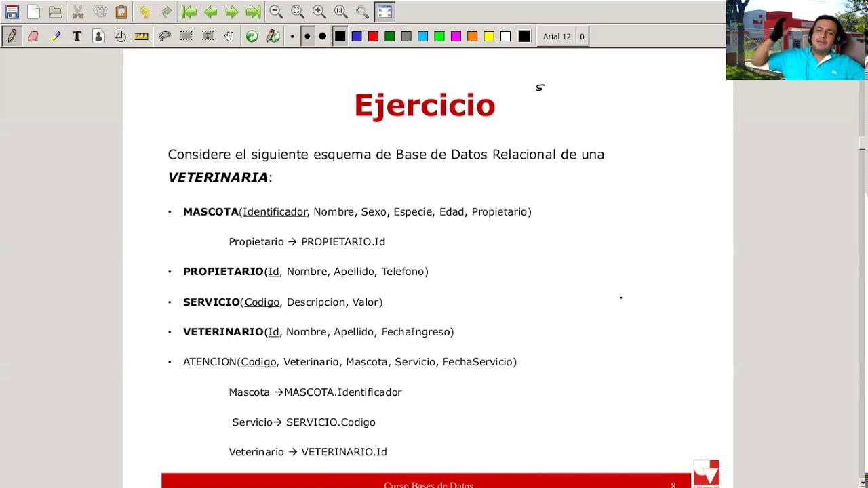The image size is (868, 488).
Task: Click the set zoom magnifier icon
Action: 363,12
